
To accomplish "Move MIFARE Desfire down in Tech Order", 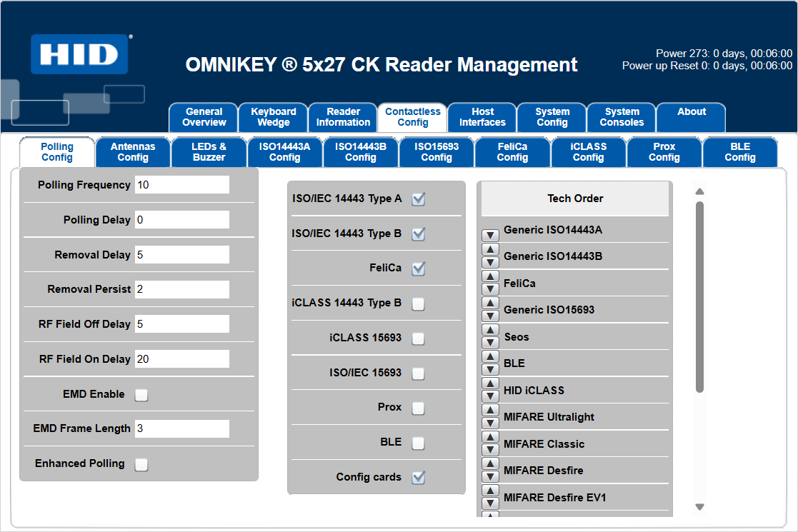I will [x=490, y=476].
